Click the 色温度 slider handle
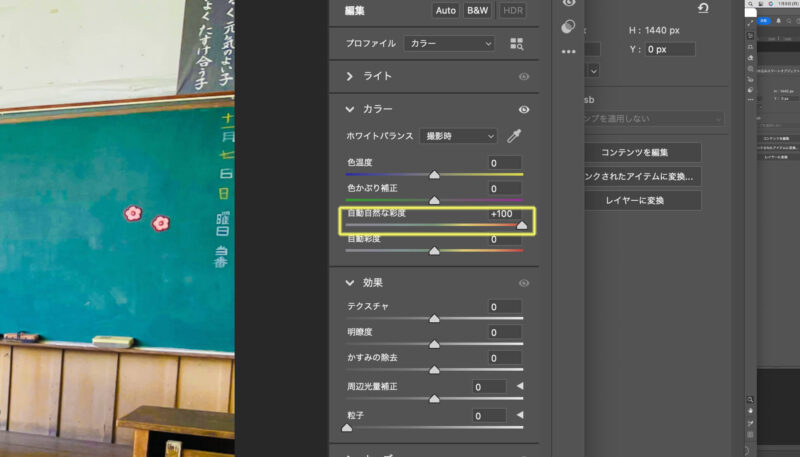800x457 pixels. click(434, 174)
